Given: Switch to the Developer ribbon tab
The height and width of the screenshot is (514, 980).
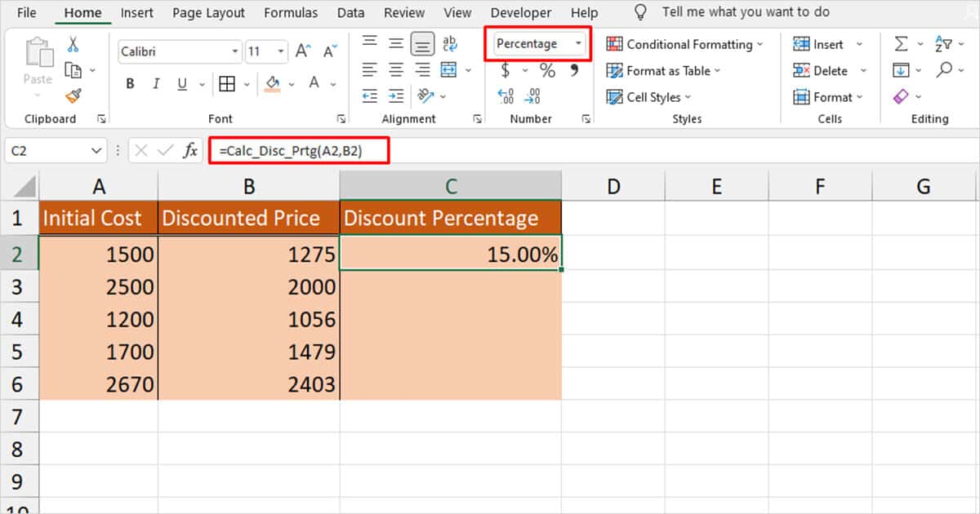Looking at the screenshot, I should pos(521,12).
